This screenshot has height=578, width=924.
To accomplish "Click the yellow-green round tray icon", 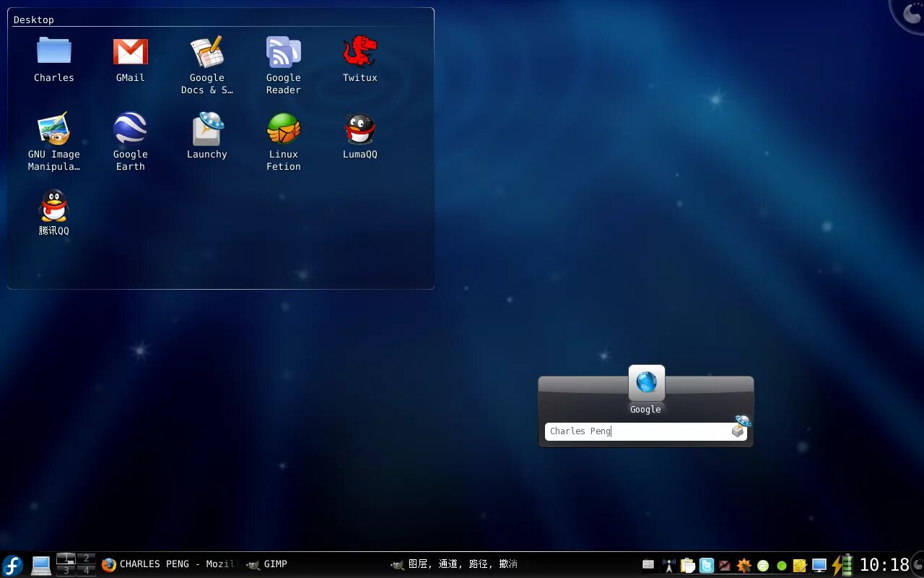I will click(x=763, y=566).
